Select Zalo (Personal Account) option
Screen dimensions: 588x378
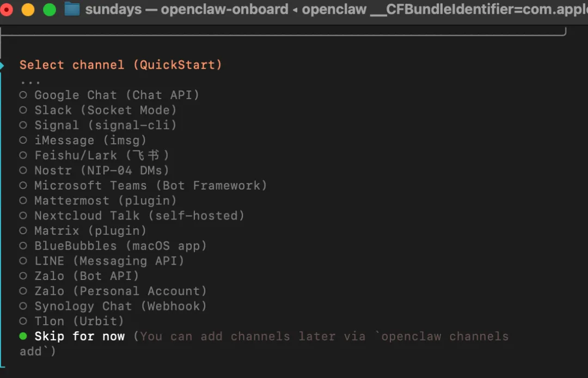click(x=120, y=291)
